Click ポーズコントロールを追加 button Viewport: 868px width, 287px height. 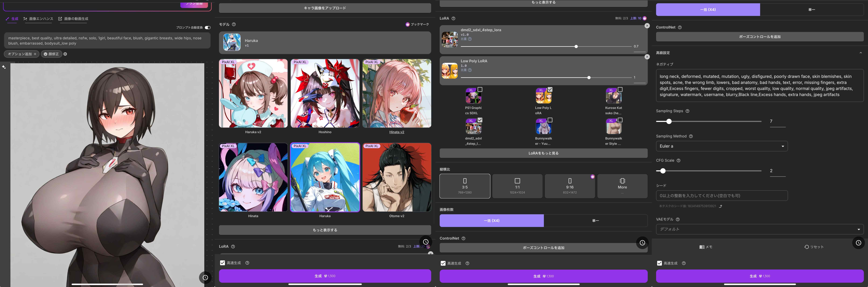tap(759, 37)
